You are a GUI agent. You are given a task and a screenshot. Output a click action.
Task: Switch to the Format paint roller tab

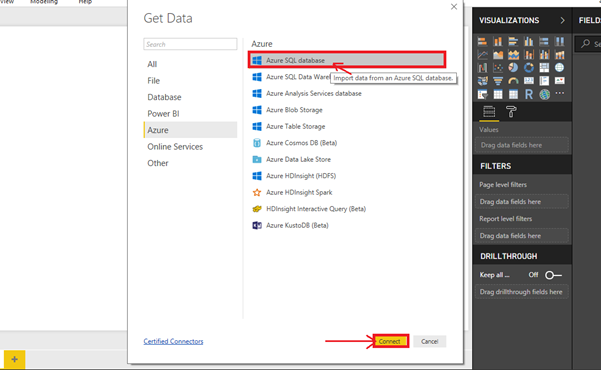coord(511,112)
